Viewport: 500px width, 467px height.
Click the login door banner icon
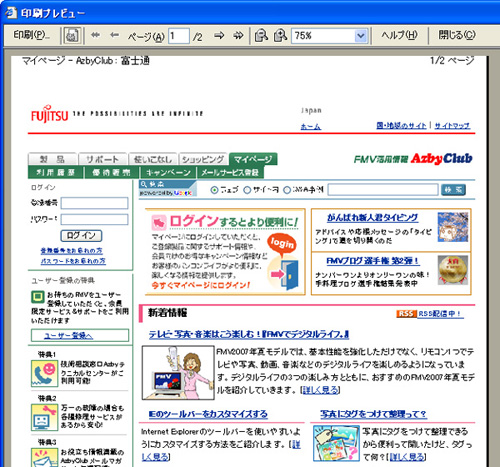286,274
